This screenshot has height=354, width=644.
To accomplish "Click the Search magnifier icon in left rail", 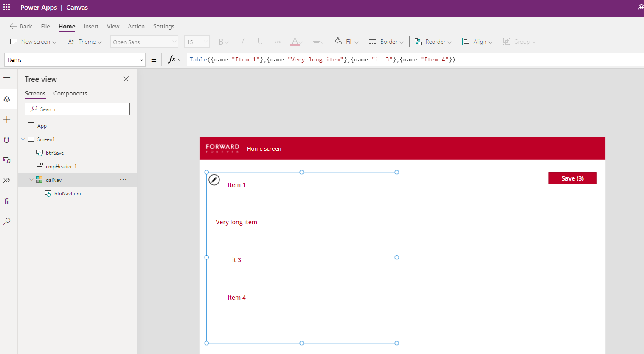I will [7, 221].
